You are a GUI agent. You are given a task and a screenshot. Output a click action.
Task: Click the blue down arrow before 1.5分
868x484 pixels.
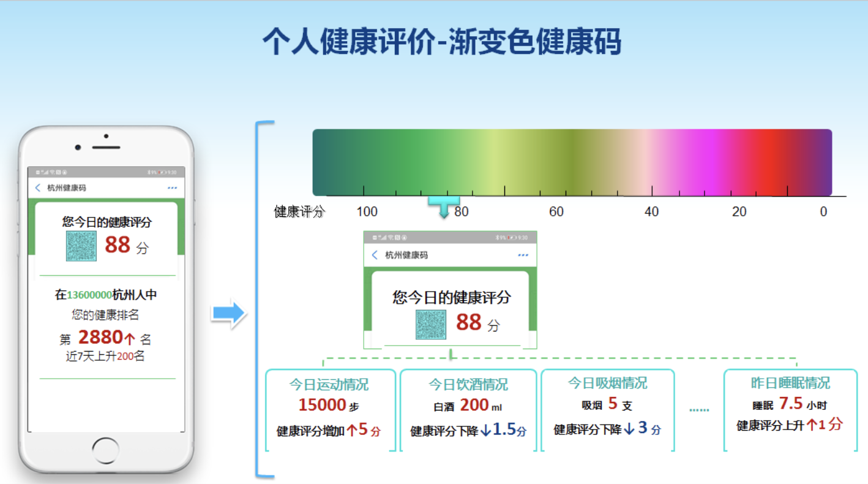coord(486,431)
